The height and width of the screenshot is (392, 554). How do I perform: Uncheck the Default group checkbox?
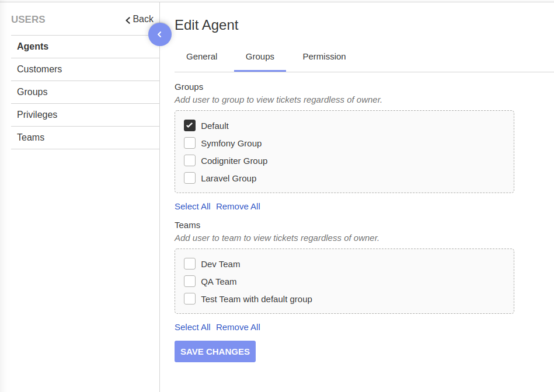(190, 126)
